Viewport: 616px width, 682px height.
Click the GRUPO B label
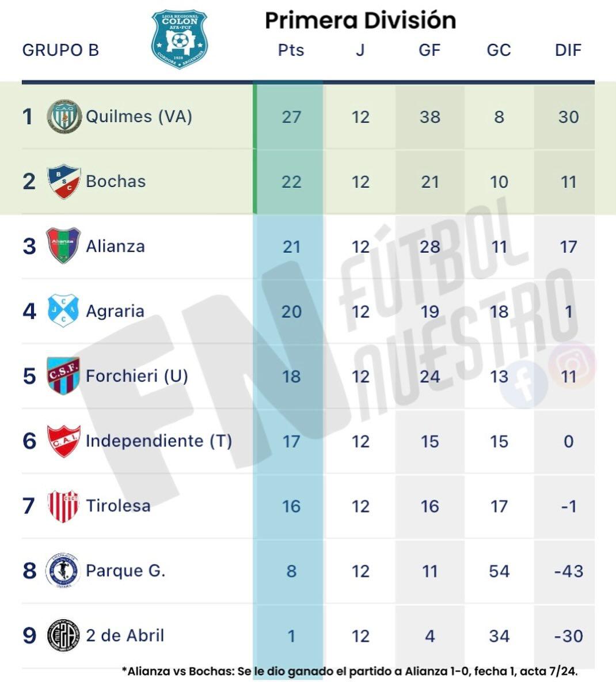pyautogui.click(x=60, y=50)
